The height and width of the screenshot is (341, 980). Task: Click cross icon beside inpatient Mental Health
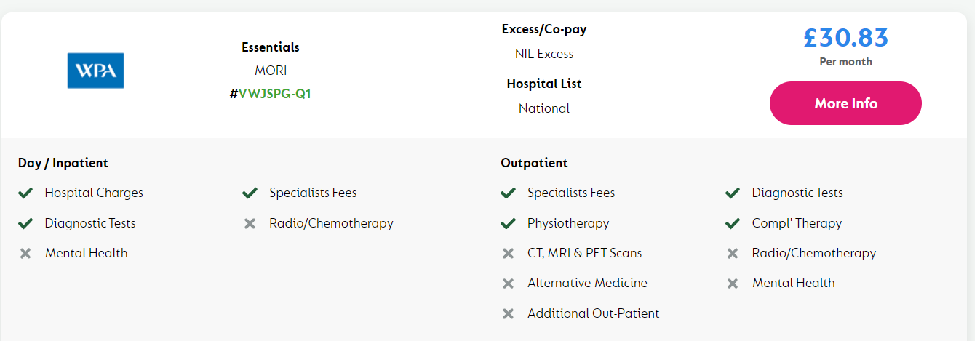pyautogui.click(x=25, y=253)
